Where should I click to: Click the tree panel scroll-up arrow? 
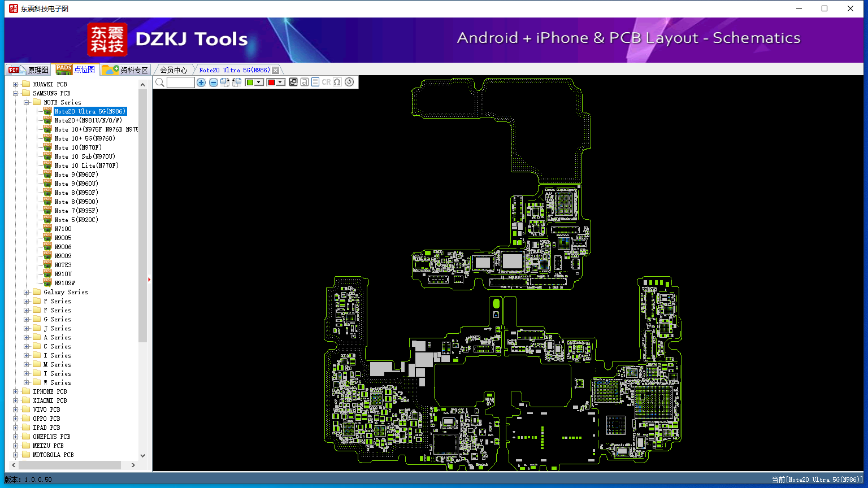142,85
